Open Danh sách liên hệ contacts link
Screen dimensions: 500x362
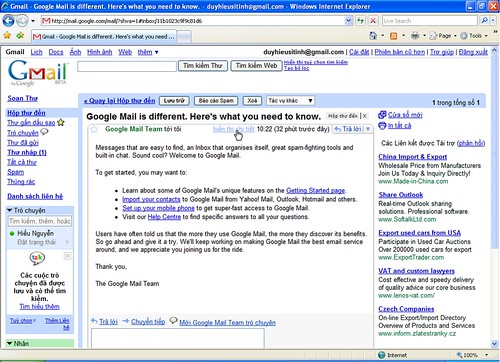pos(35,196)
